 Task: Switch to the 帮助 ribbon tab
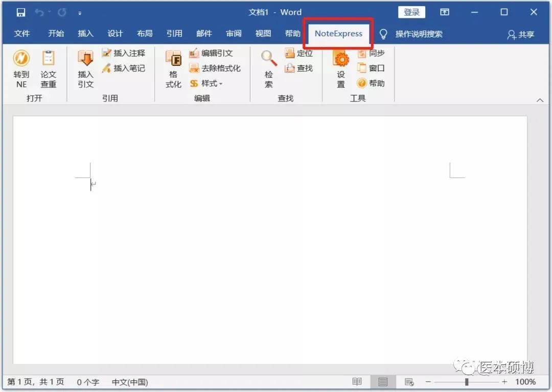tap(292, 34)
